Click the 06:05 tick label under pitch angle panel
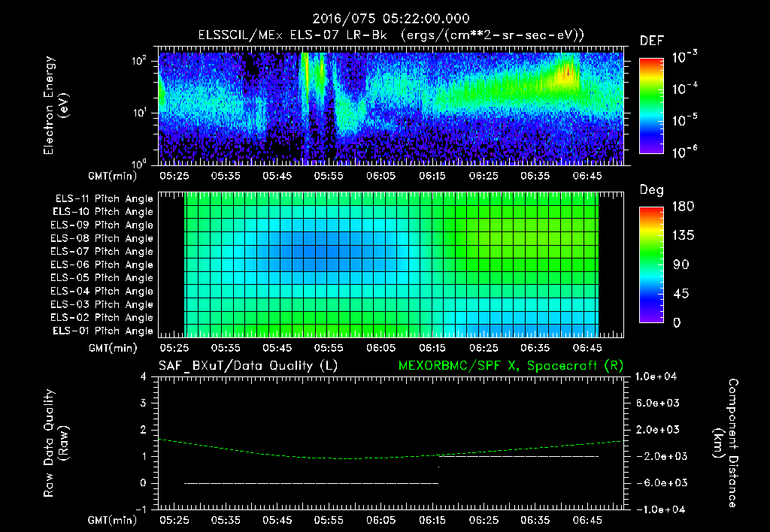This screenshot has height=532, width=770. (380, 348)
